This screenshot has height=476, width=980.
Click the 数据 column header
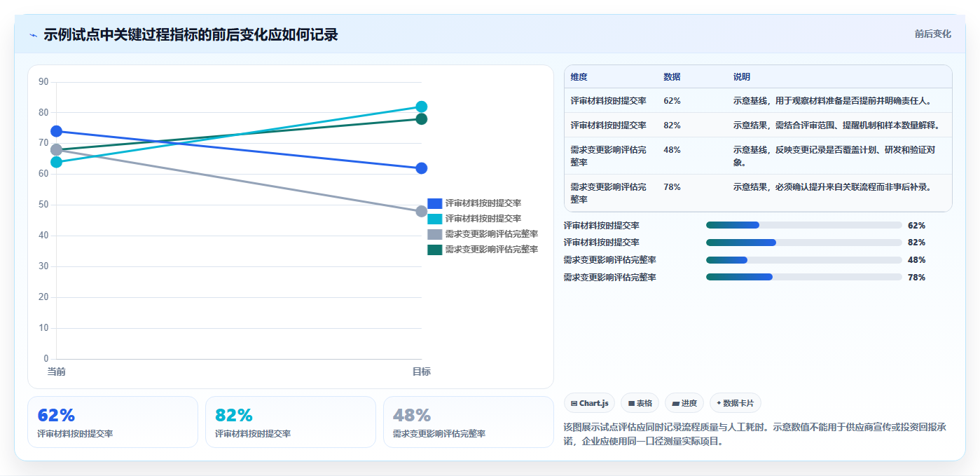click(x=672, y=76)
